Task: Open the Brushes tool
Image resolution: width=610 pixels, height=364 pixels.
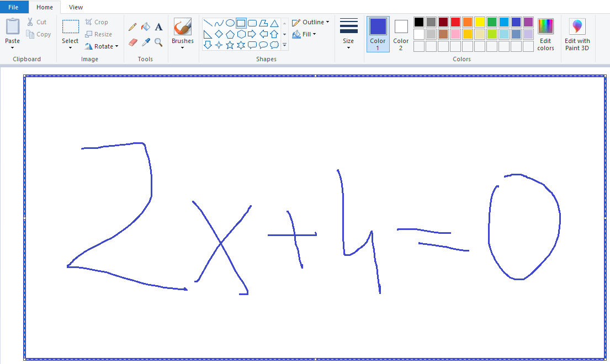Action: click(x=182, y=33)
